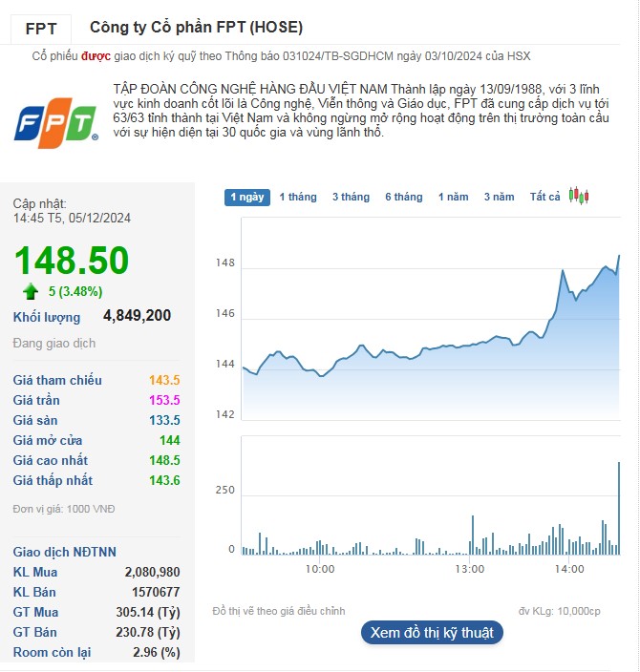Select the Tất cả chart range
This screenshot has width=640, height=672.
544,197
